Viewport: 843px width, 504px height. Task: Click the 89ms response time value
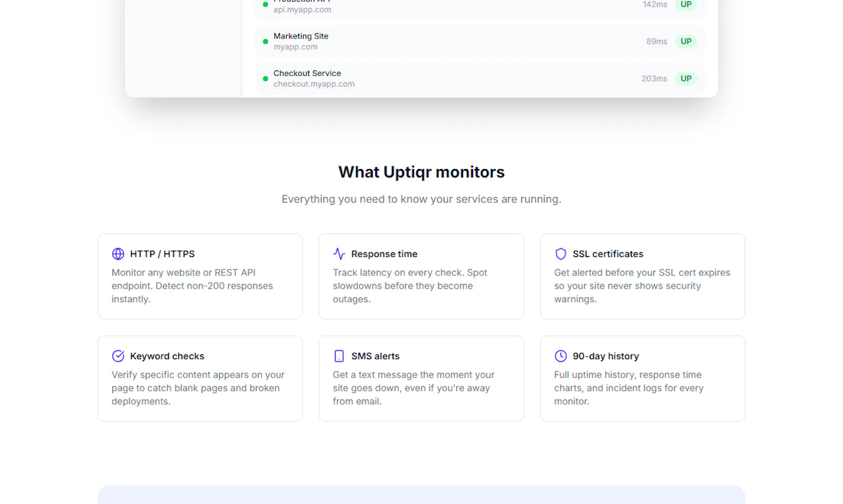pyautogui.click(x=657, y=42)
